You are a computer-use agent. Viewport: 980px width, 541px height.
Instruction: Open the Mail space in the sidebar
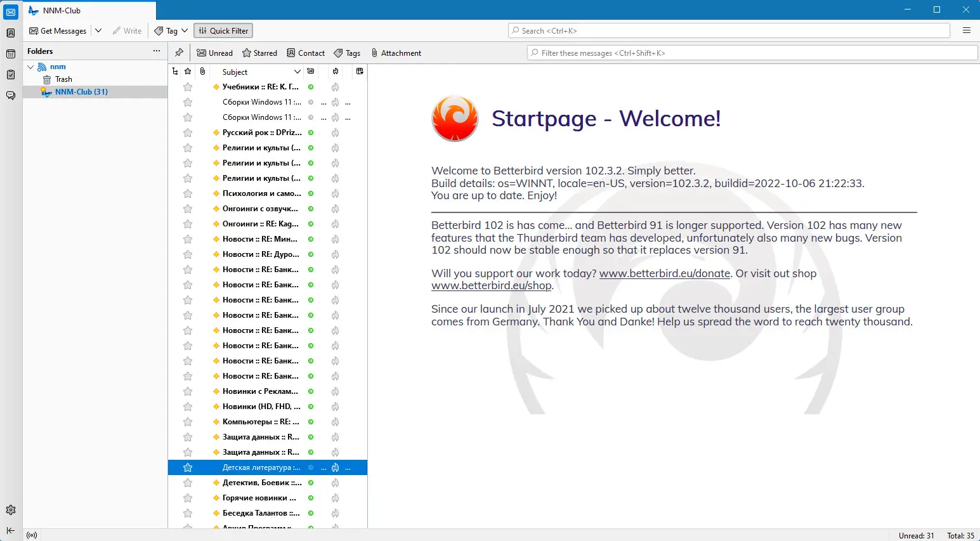[x=11, y=12]
